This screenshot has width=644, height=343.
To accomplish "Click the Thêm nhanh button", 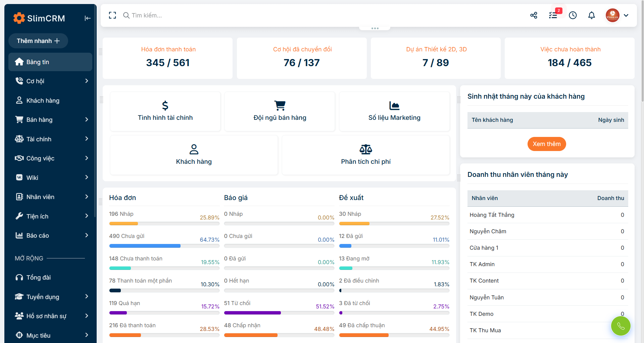I will 38,41.
